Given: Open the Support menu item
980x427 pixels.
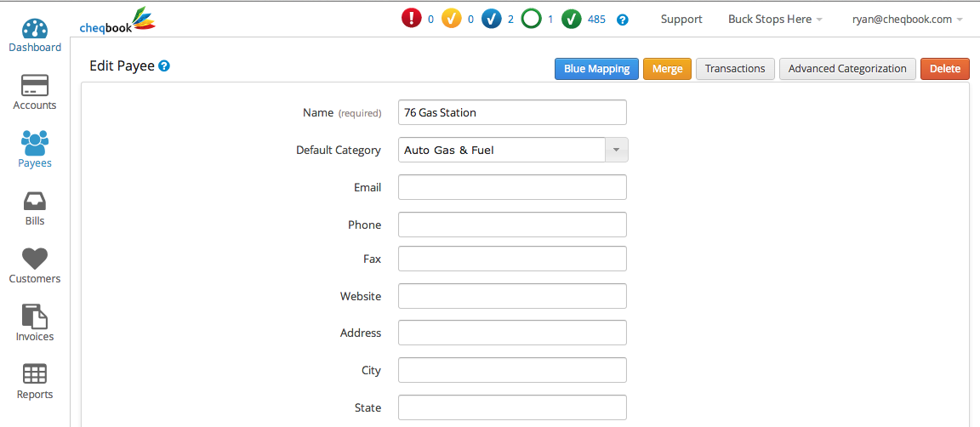Looking at the screenshot, I should point(681,19).
